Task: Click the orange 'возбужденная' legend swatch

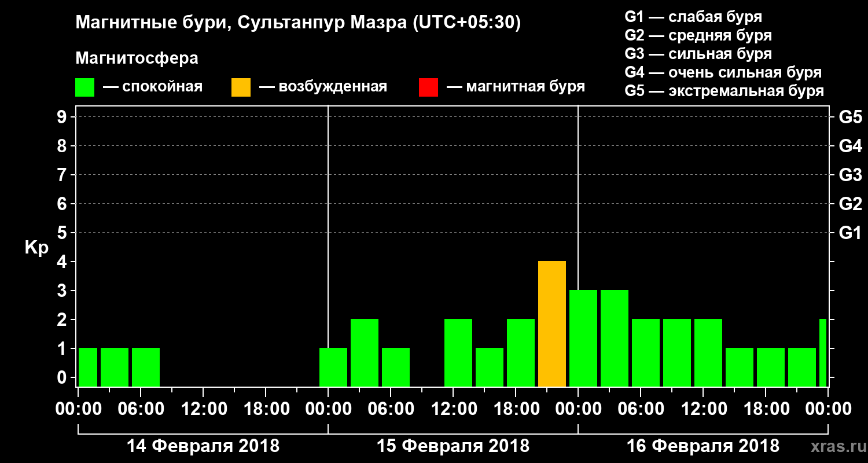Action: click(241, 87)
